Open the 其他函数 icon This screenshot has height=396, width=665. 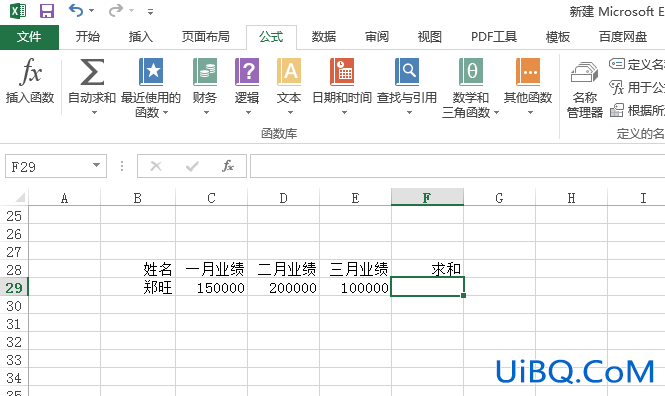coord(528,72)
